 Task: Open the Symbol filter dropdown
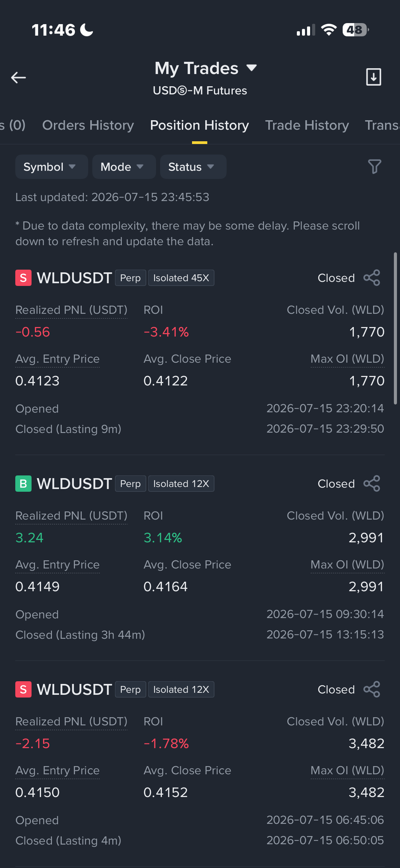52,167
